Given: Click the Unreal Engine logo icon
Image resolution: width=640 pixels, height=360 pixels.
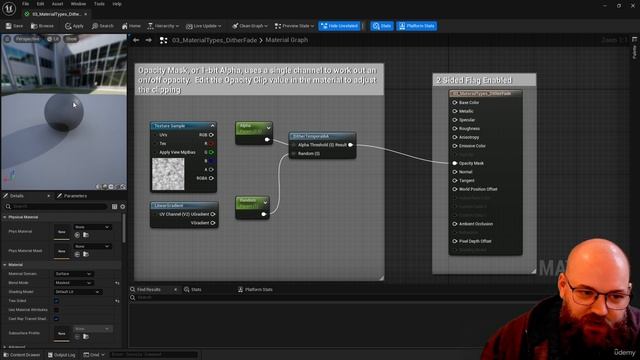Looking at the screenshot, I should (x=9, y=8).
